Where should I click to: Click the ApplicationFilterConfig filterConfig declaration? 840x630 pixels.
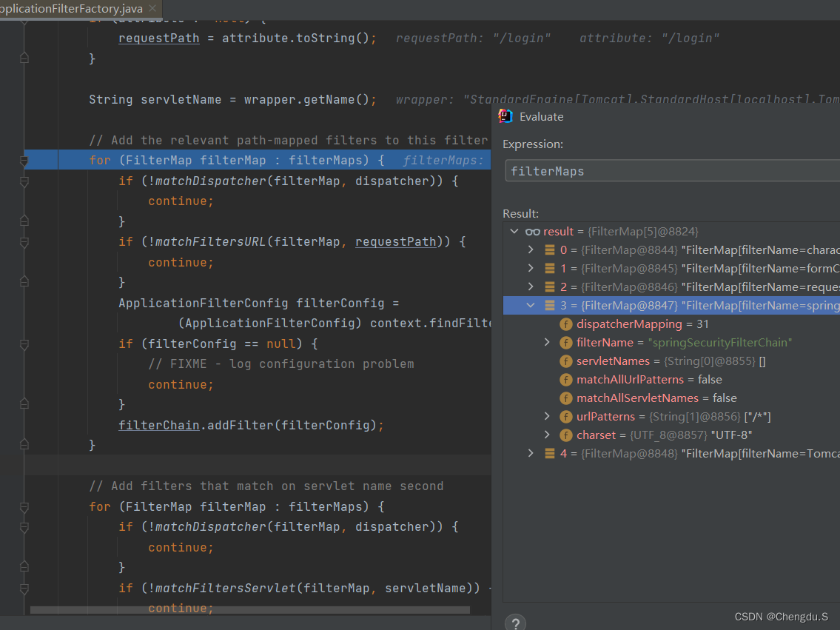[259, 303]
